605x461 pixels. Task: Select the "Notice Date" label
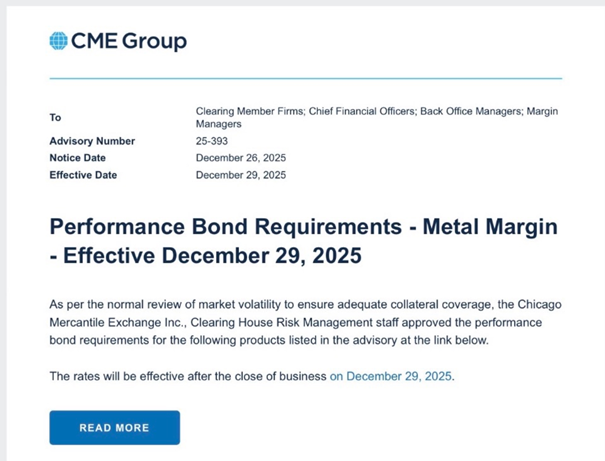click(77, 158)
